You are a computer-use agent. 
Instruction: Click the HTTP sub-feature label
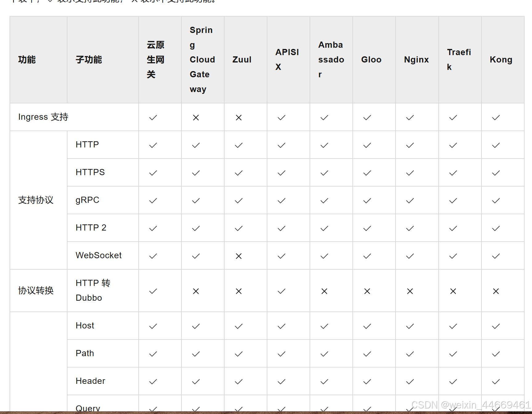pos(87,145)
